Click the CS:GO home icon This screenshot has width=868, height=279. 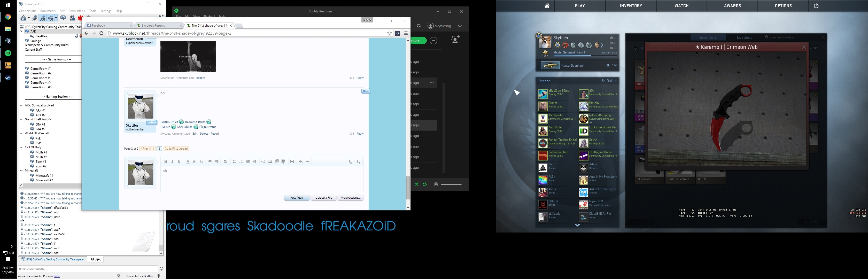pyautogui.click(x=547, y=6)
